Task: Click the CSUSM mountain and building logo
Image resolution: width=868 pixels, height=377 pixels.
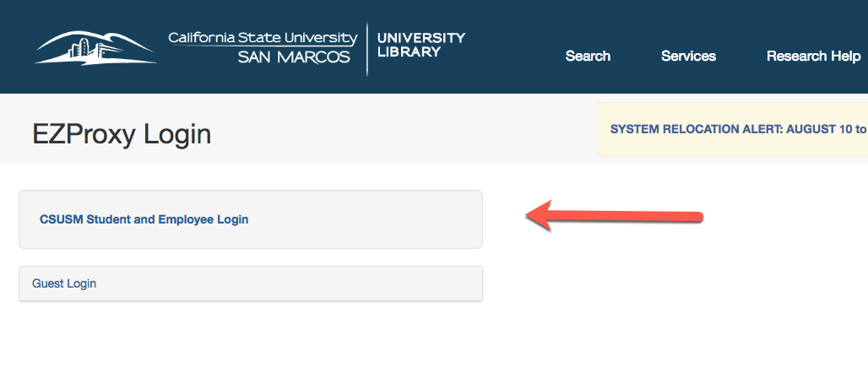Action: pos(95,49)
